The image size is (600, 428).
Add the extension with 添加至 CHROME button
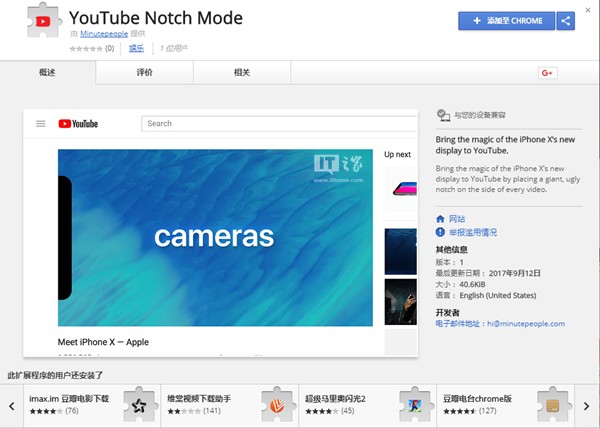point(507,21)
